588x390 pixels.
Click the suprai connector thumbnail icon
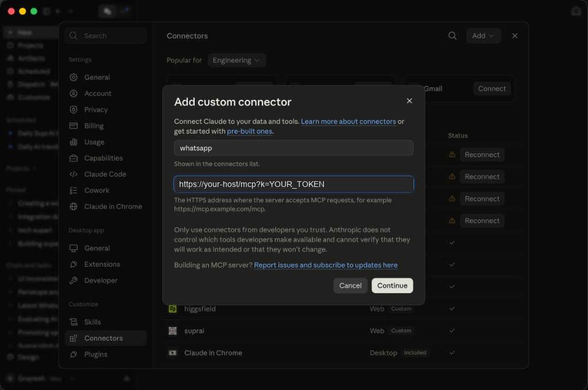point(172,331)
